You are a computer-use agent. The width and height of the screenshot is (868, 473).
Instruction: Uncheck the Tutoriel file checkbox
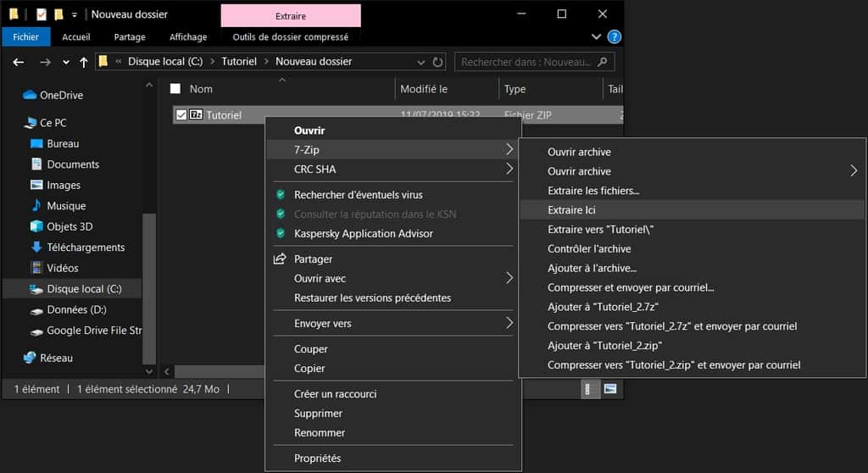(x=181, y=115)
